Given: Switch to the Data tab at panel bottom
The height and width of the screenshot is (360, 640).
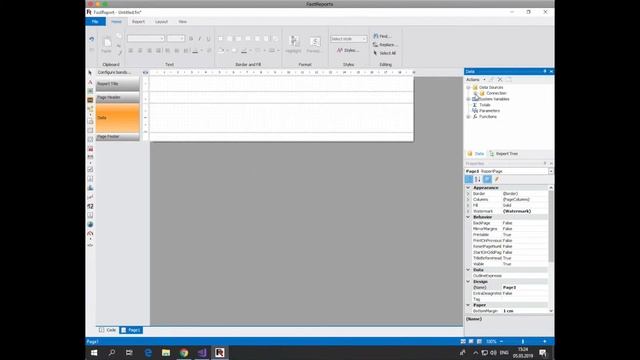Looking at the screenshot, I should 476,154.
